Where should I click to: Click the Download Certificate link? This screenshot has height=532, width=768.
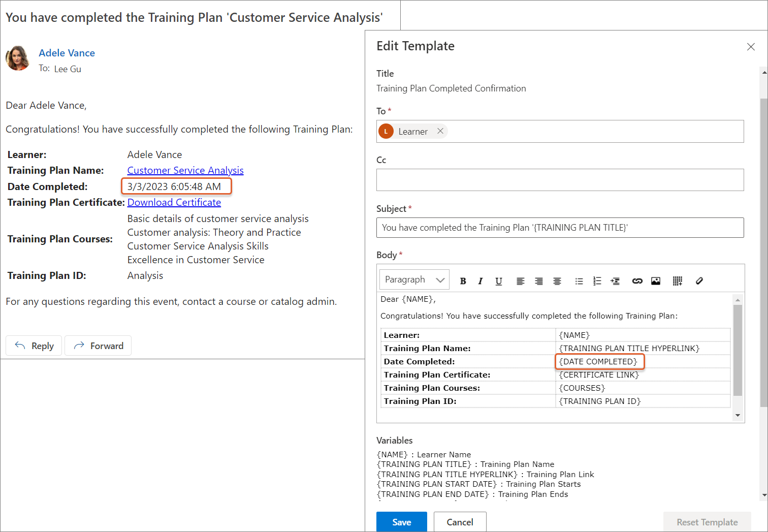tap(174, 203)
